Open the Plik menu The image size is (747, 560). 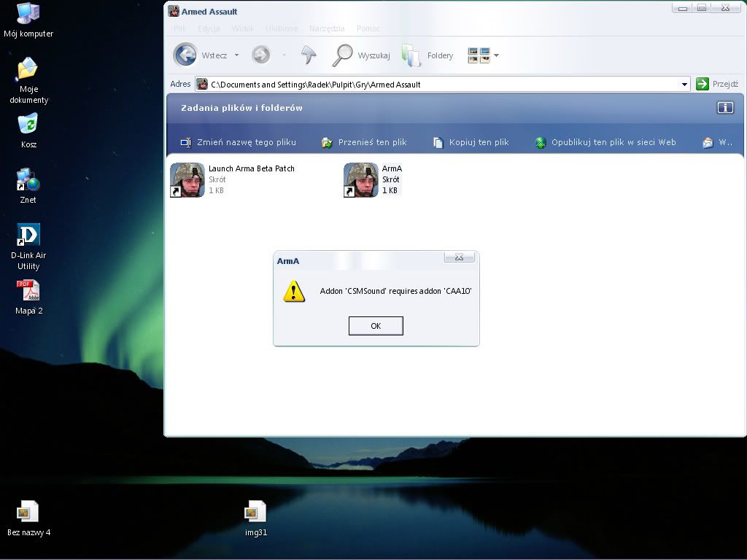[x=179, y=28]
